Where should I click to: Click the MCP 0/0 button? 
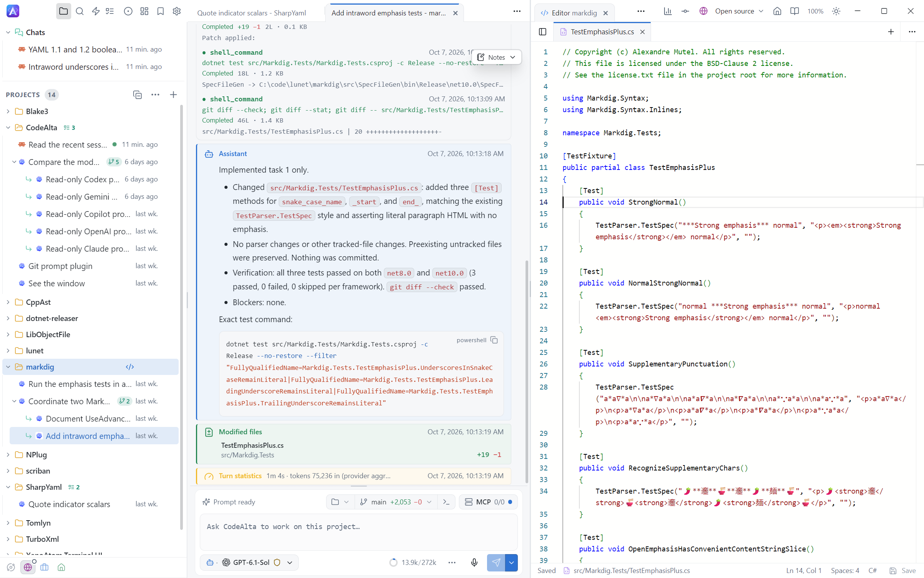click(488, 502)
